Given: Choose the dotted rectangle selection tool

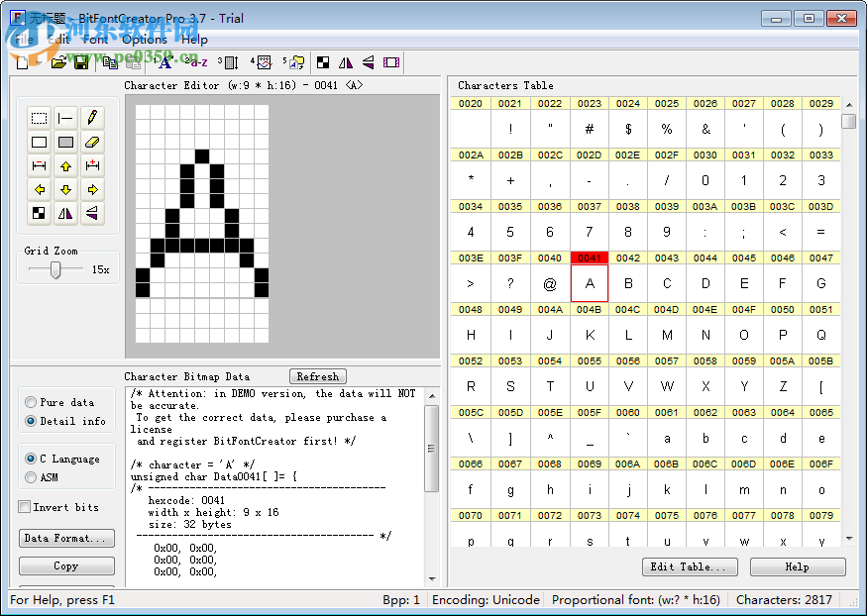Looking at the screenshot, I should 40,119.
